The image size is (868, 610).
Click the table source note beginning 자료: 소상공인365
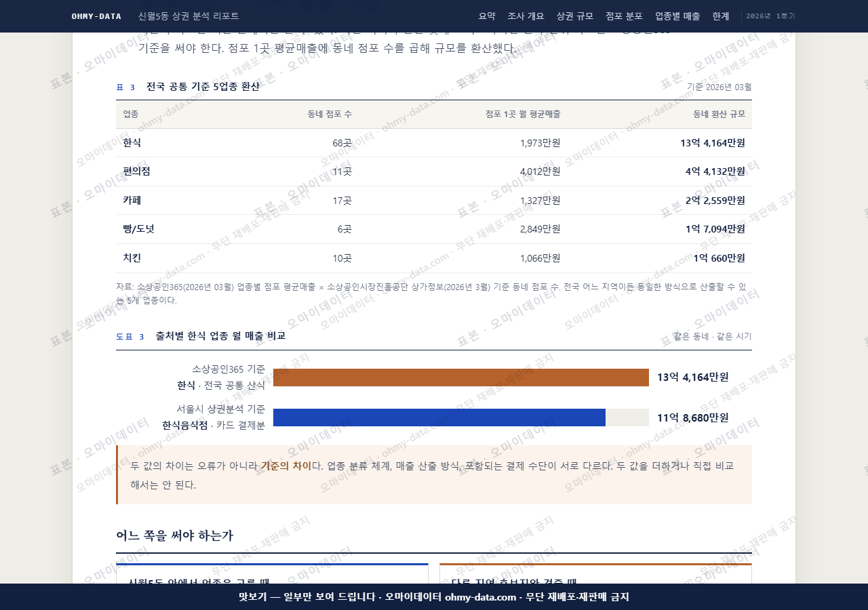tap(434, 293)
